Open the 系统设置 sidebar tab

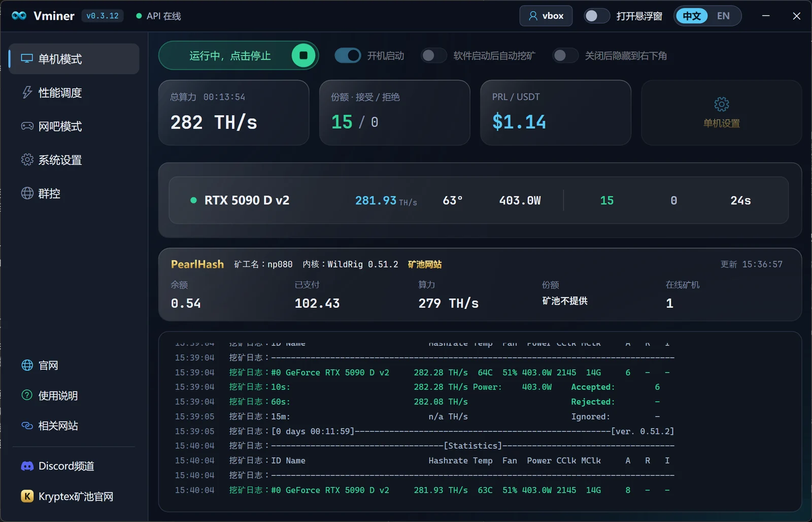(74, 159)
